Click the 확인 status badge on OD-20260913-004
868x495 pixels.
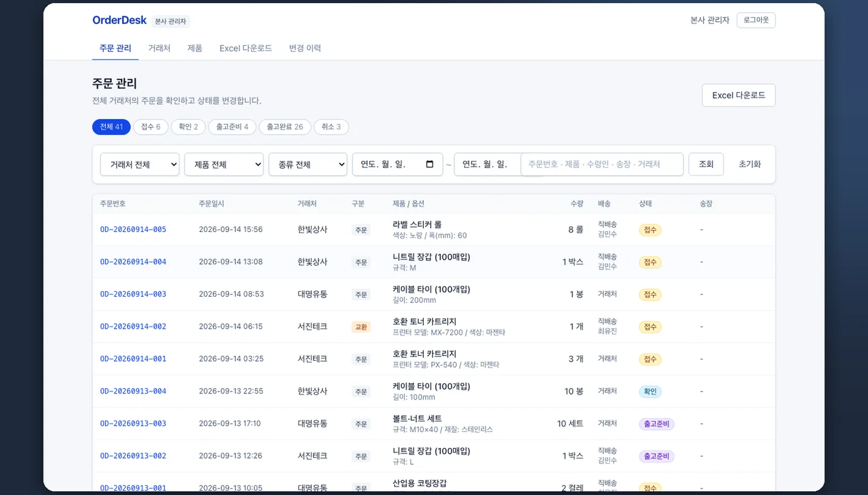pos(650,392)
